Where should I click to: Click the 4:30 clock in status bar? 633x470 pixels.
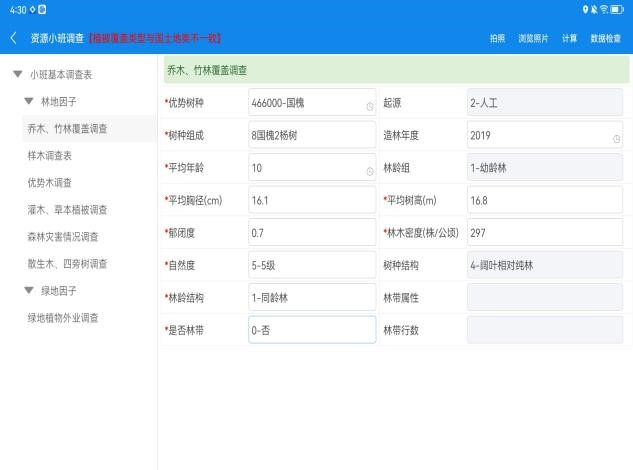pyautogui.click(x=18, y=10)
